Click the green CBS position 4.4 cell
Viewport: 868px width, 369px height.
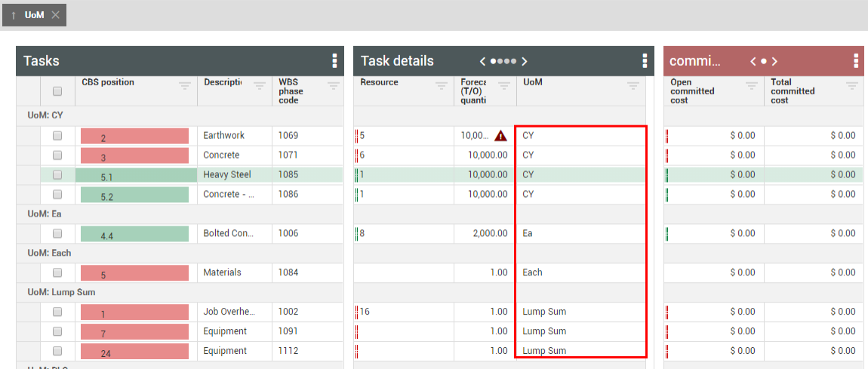(134, 235)
